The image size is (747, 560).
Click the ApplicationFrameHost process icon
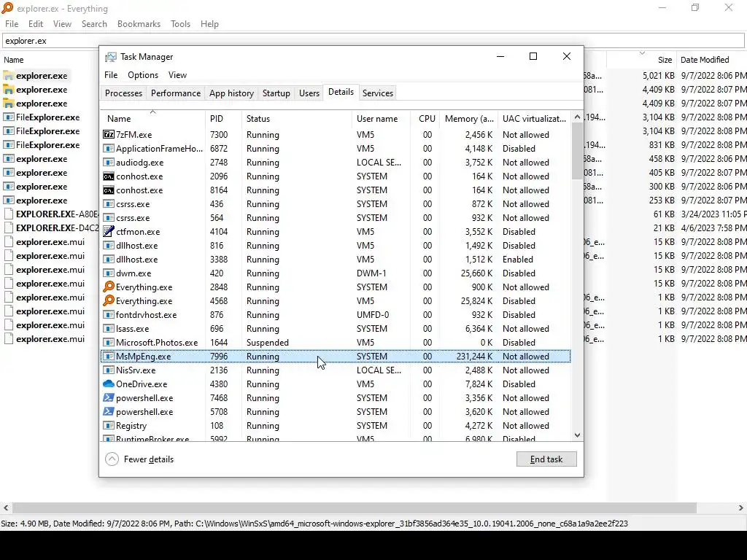pyautogui.click(x=109, y=149)
